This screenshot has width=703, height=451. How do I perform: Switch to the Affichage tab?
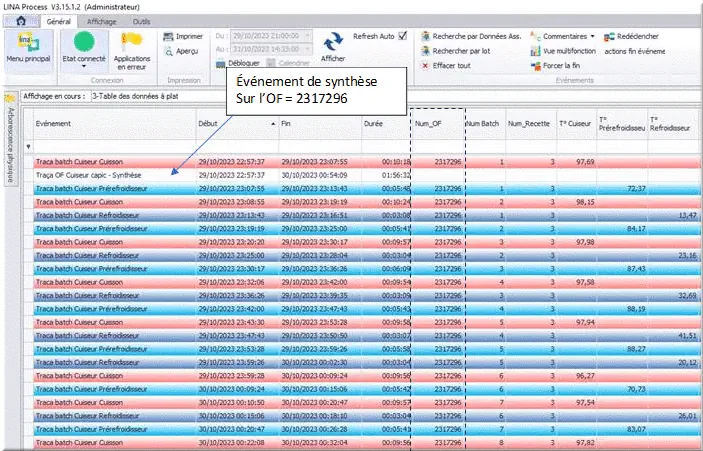[101, 22]
